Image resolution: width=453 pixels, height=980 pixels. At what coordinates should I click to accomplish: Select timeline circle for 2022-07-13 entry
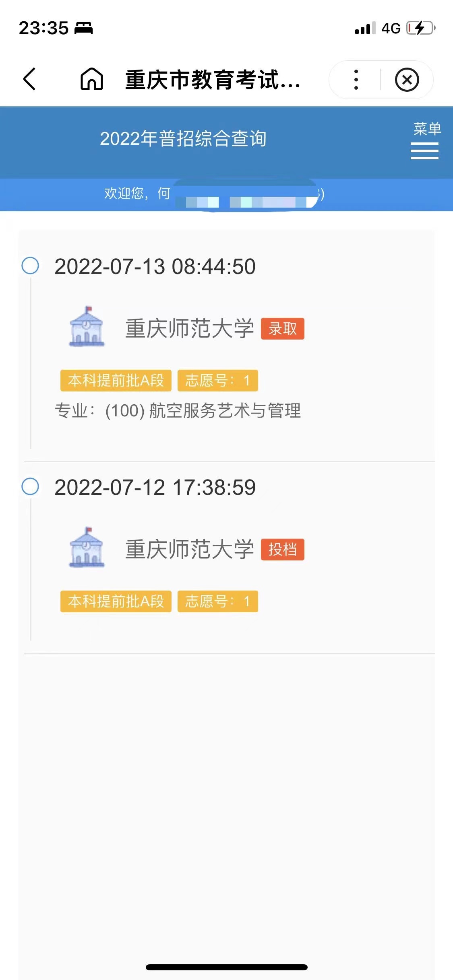pyautogui.click(x=30, y=266)
